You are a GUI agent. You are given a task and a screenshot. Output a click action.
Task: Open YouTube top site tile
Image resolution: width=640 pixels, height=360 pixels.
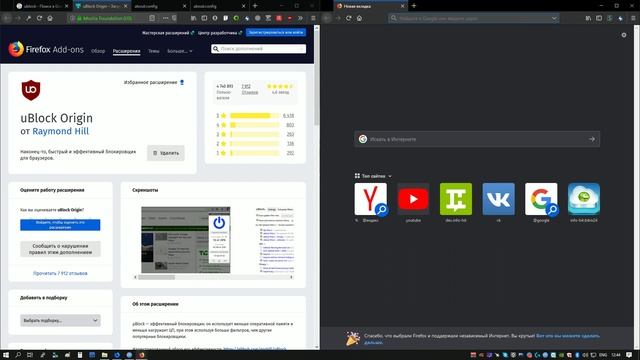[413, 199]
